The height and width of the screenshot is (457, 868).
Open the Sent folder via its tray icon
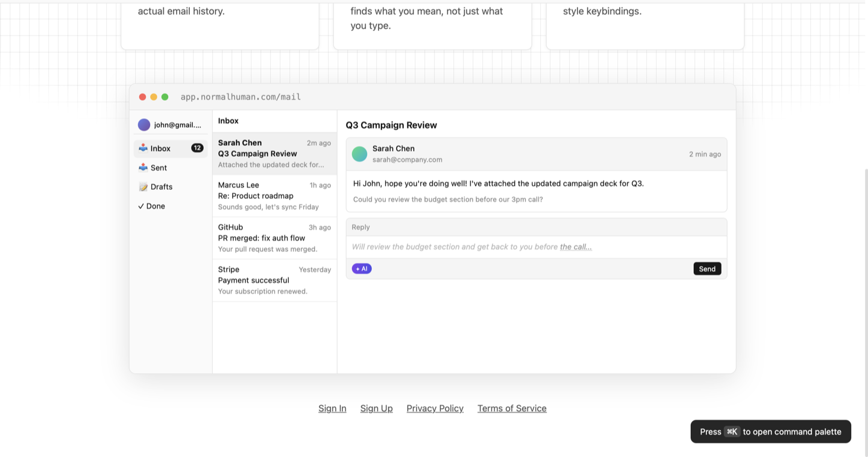pyautogui.click(x=143, y=167)
